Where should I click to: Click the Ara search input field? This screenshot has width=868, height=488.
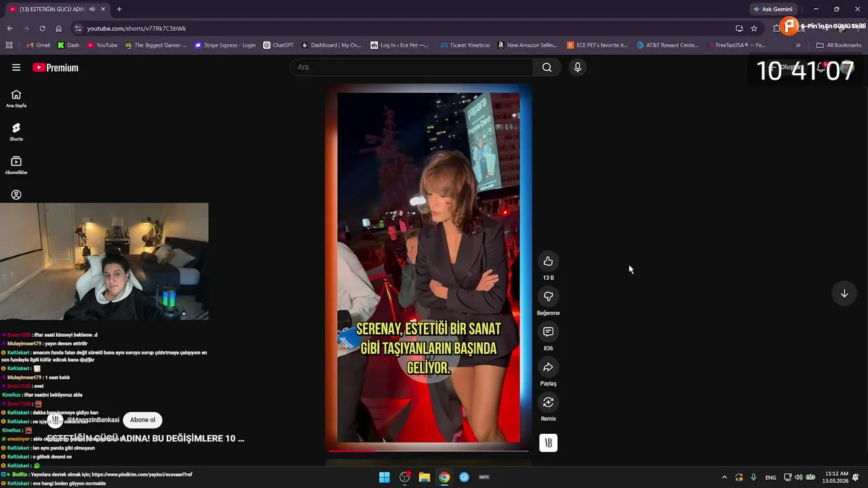412,67
